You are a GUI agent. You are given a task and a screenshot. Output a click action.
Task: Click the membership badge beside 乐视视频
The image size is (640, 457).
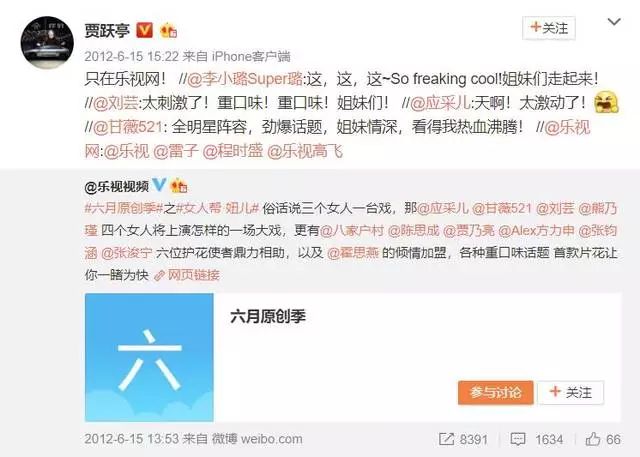pyautogui.click(x=179, y=186)
